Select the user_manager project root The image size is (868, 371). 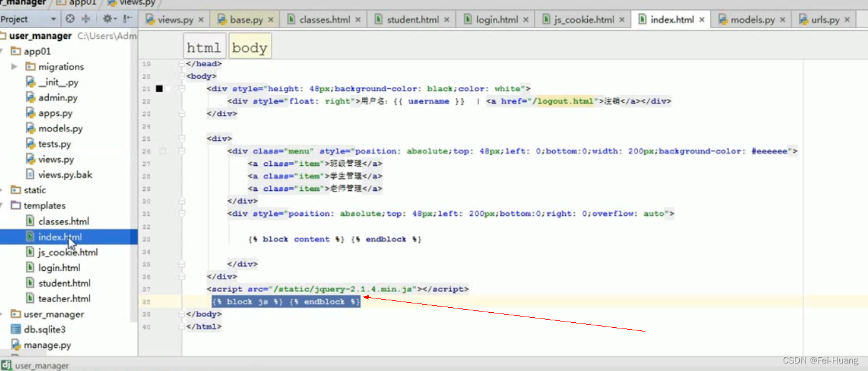pos(41,36)
